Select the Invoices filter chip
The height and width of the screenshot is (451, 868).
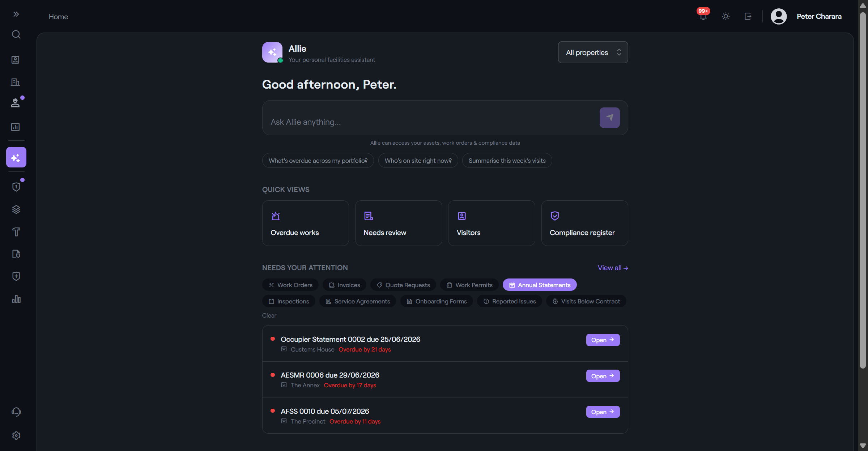point(344,285)
